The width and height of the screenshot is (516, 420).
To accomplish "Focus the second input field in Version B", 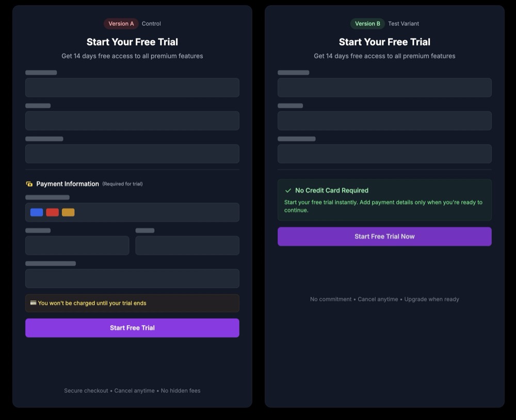I will coord(384,121).
